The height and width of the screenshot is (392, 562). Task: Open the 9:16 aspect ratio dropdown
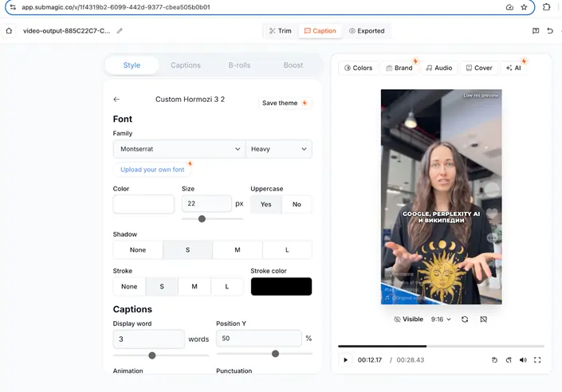(441, 319)
